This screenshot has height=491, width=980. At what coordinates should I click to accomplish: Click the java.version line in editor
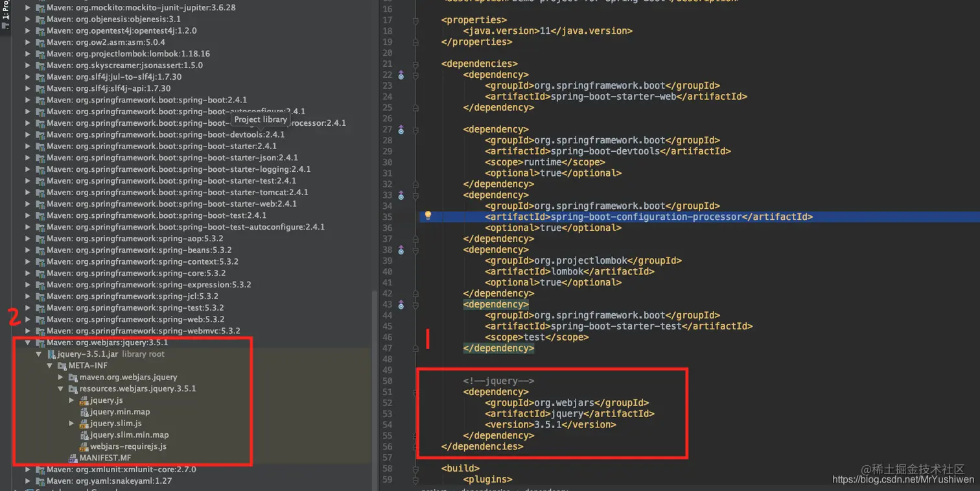548,30
